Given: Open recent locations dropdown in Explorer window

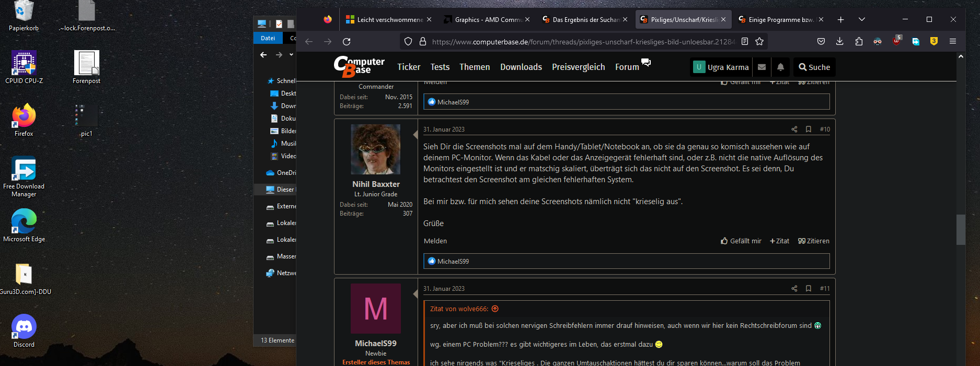Looking at the screenshot, I should 291,54.
